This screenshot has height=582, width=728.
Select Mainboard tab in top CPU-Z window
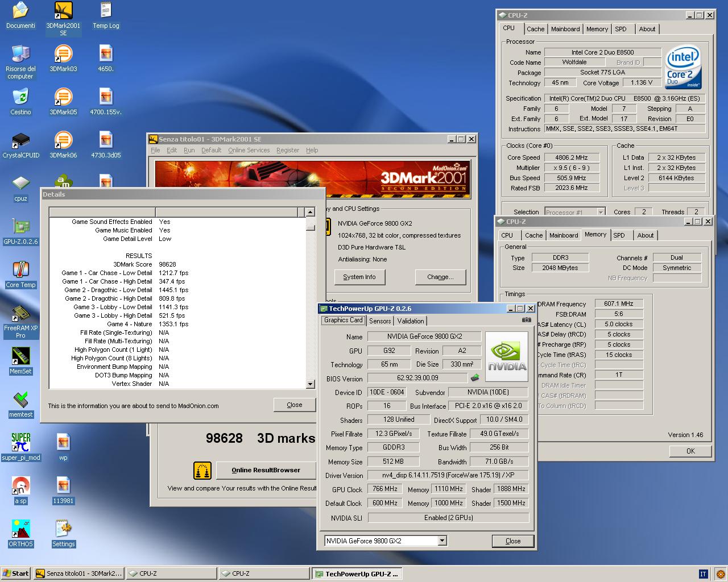[565, 29]
